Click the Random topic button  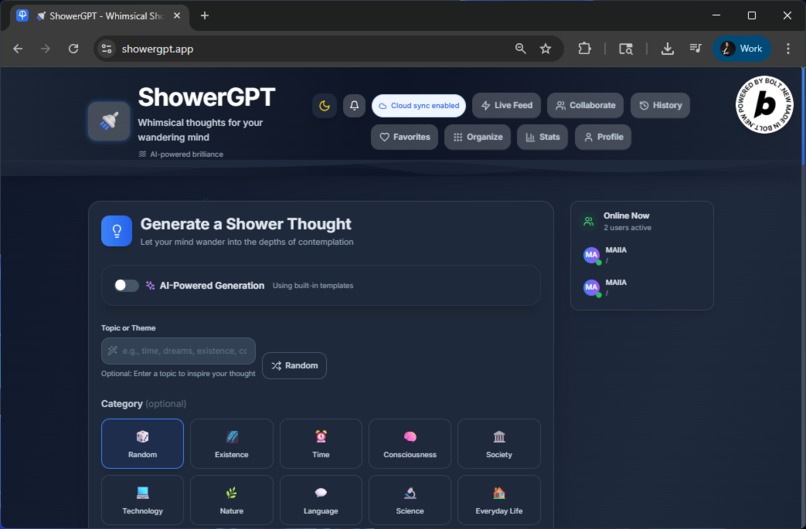pos(294,366)
